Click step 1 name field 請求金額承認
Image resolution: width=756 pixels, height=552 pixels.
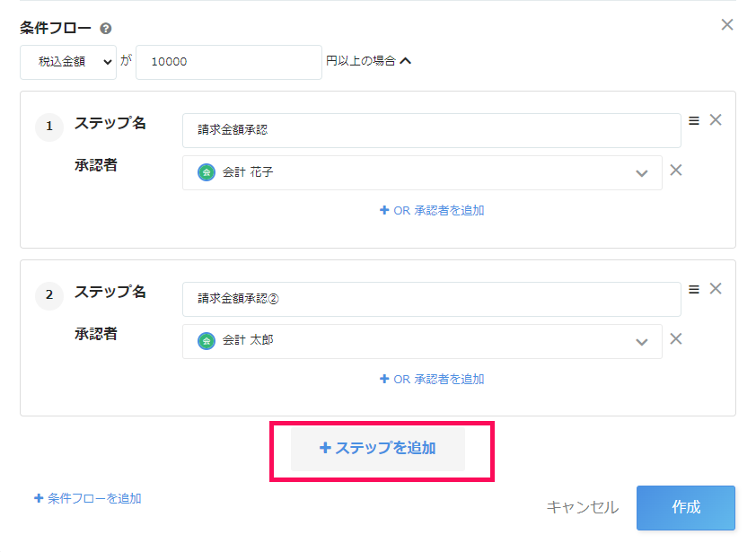click(432, 130)
